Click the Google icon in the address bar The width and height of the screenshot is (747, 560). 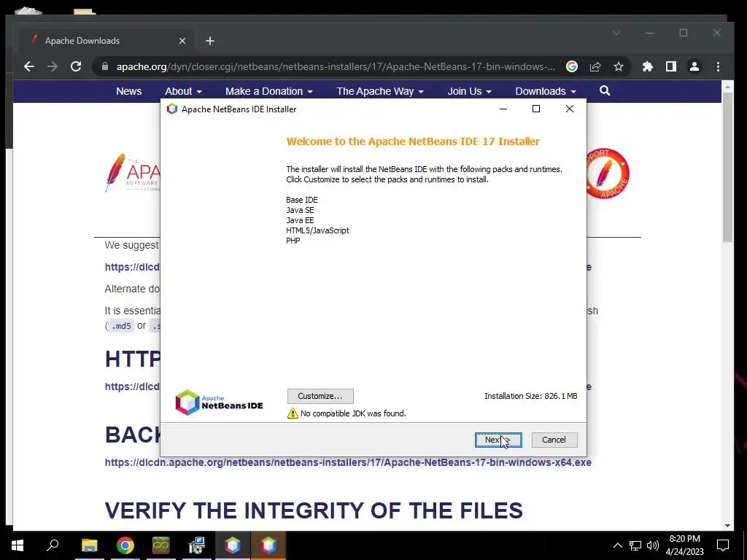click(x=572, y=66)
